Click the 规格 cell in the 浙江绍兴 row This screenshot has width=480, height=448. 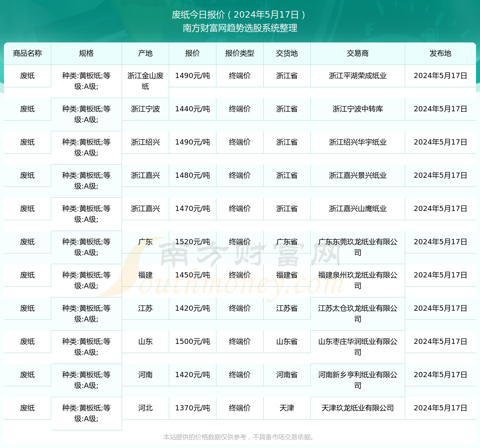pos(86,148)
